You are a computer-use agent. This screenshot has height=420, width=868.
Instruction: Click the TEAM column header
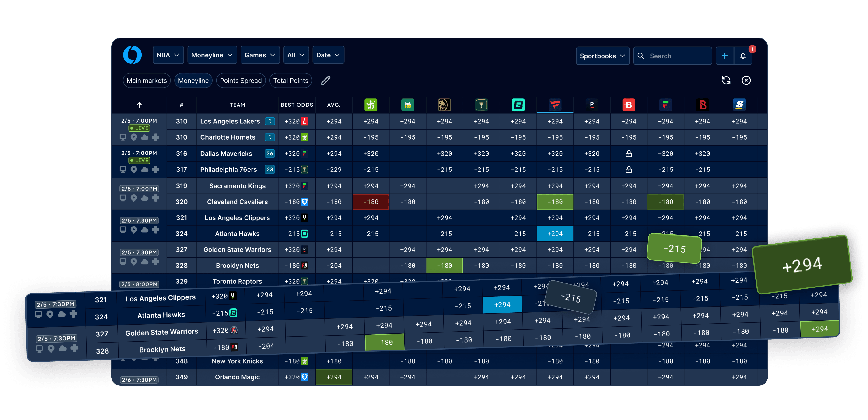click(237, 105)
